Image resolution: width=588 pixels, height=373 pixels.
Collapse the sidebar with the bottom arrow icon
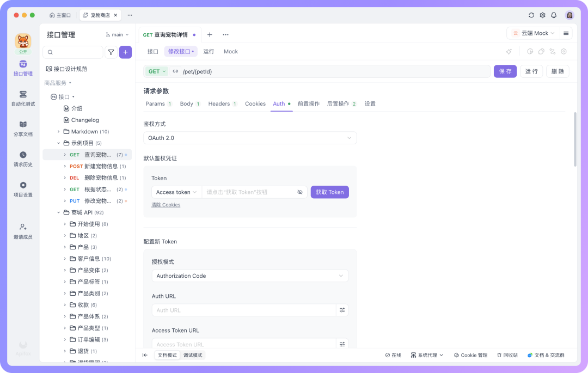click(145, 355)
